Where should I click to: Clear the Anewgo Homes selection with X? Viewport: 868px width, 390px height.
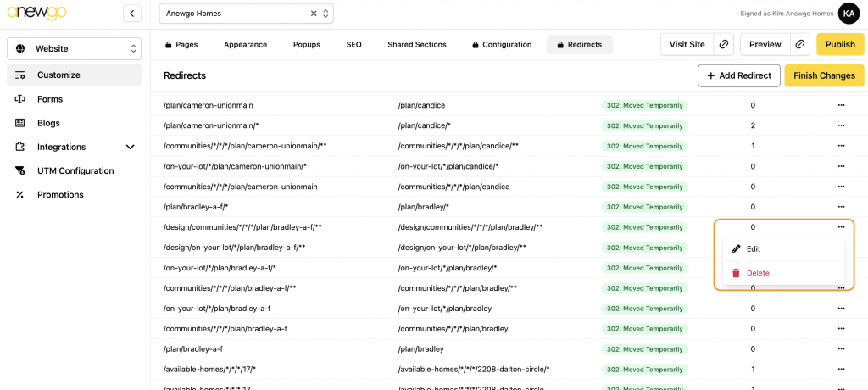314,14
